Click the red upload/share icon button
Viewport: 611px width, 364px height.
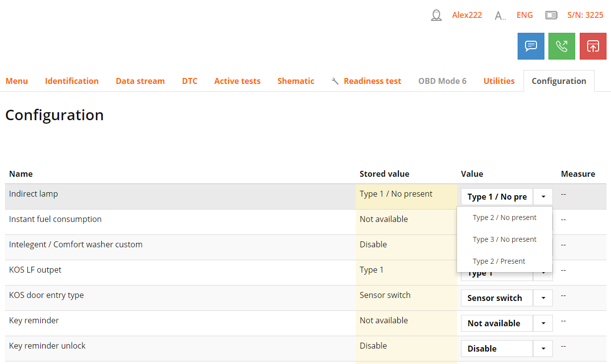pyautogui.click(x=593, y=46)
